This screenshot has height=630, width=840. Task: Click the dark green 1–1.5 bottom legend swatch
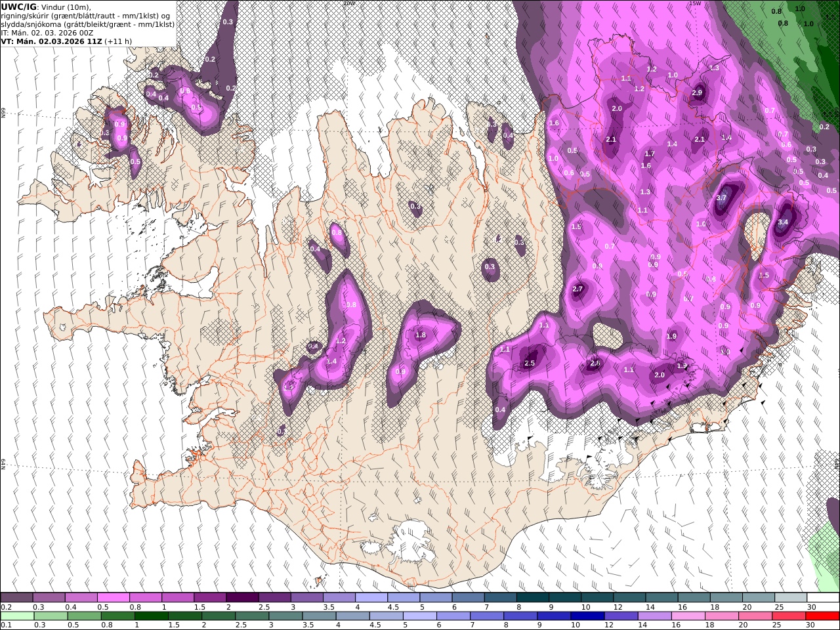[x=153, y=616]
